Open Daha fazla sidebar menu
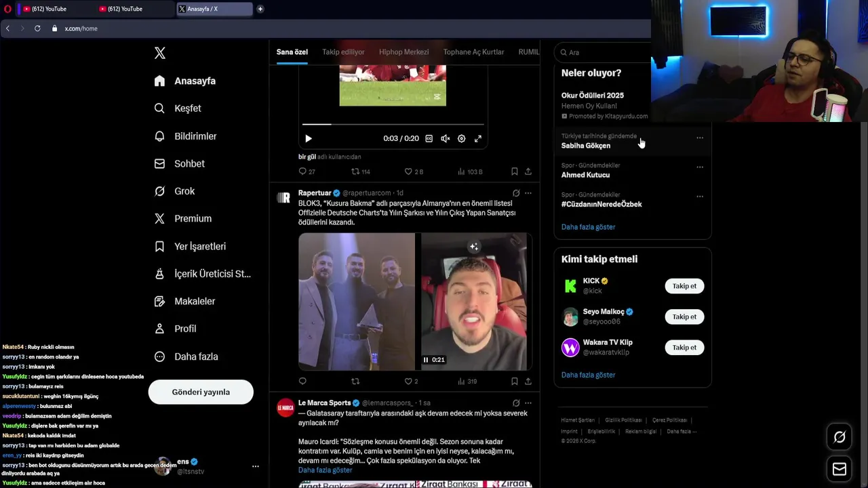This screenshot has height=488, width=868. (186, 357)
